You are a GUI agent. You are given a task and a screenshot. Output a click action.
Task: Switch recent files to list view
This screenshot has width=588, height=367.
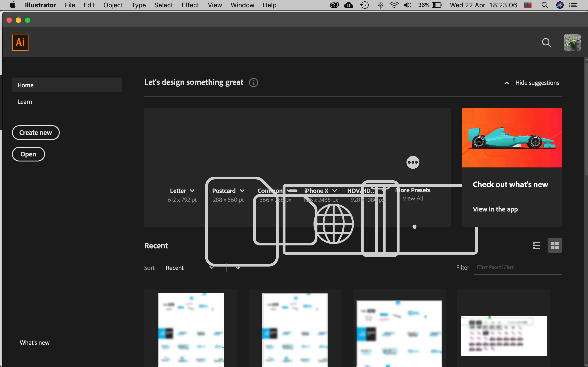click(x=536, y=245)
